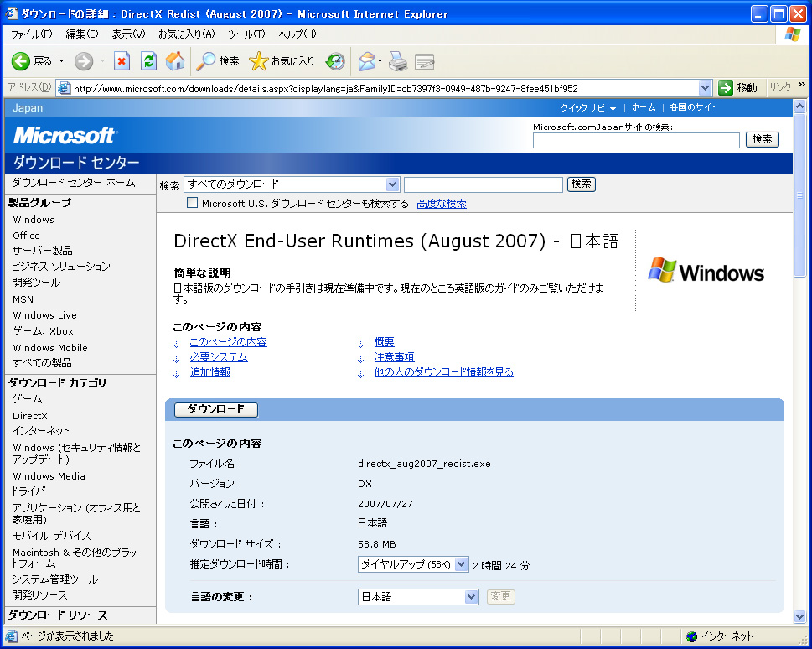
Task: Open the Search magnifier toolbar icon
Action: tap(206, 61)
